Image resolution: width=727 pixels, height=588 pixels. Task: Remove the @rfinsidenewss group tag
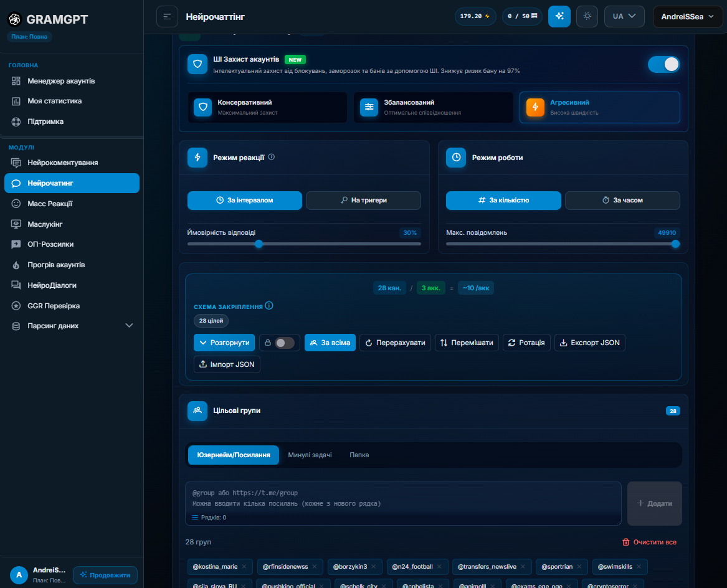click(x=315, y=567)
